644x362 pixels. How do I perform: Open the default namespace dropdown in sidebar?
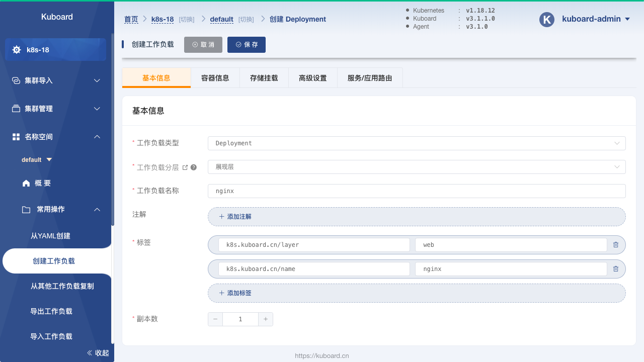tap(37, 160)
